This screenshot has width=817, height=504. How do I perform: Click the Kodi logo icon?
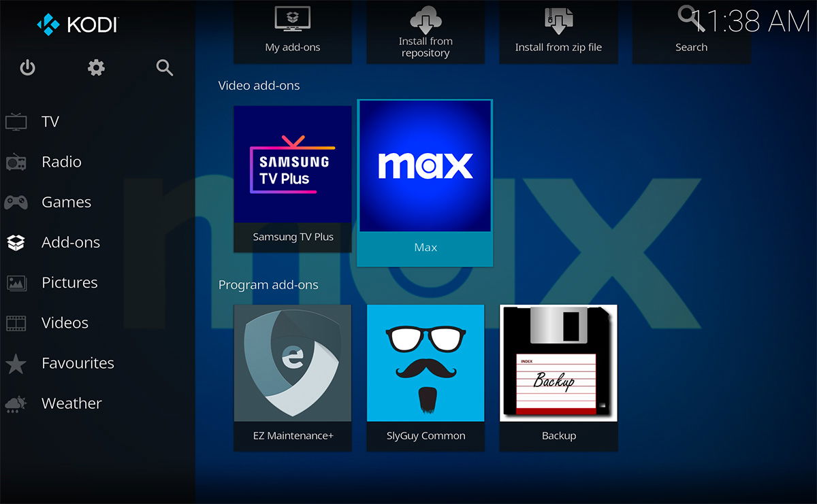(48, 25)
